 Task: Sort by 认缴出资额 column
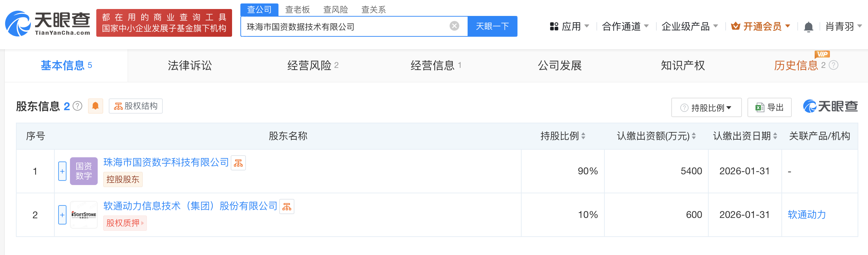[x=694, y=136]
